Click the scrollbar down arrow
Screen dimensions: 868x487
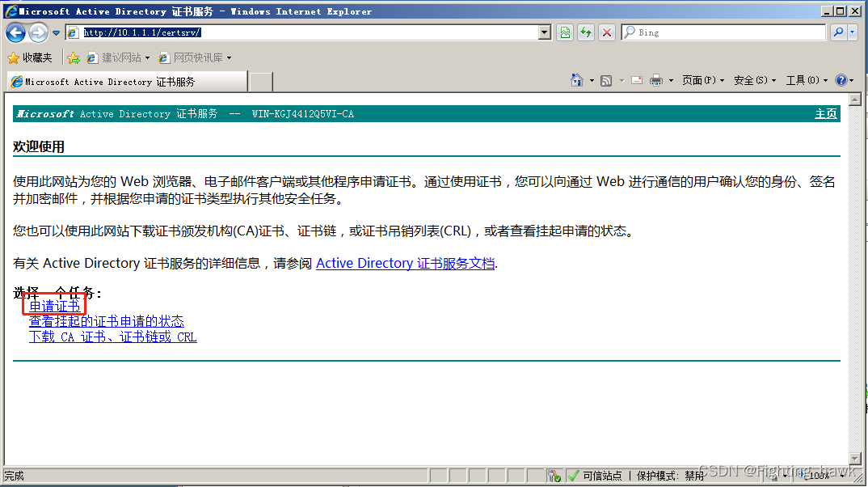tap(855, 459)
